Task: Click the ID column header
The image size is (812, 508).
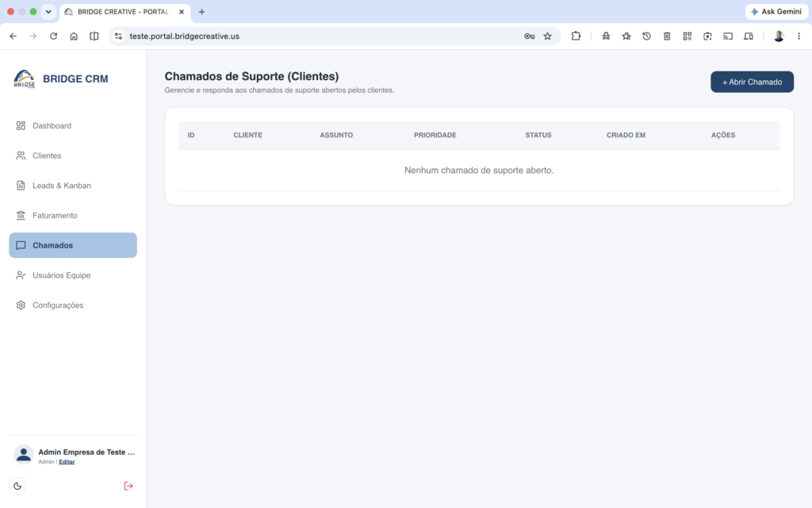Action: click(x=191, y=135)
